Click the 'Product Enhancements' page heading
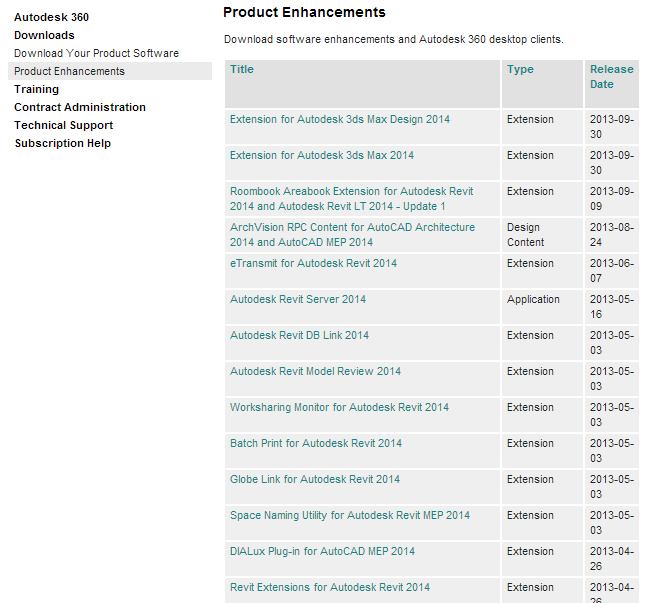The image size is (647, 603). (304, 12)
